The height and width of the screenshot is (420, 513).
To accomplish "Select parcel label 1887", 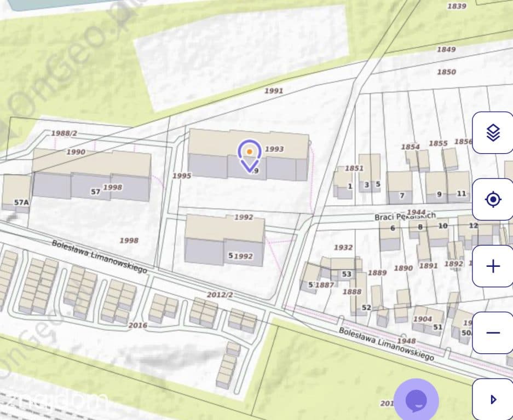I will point(325,285).
